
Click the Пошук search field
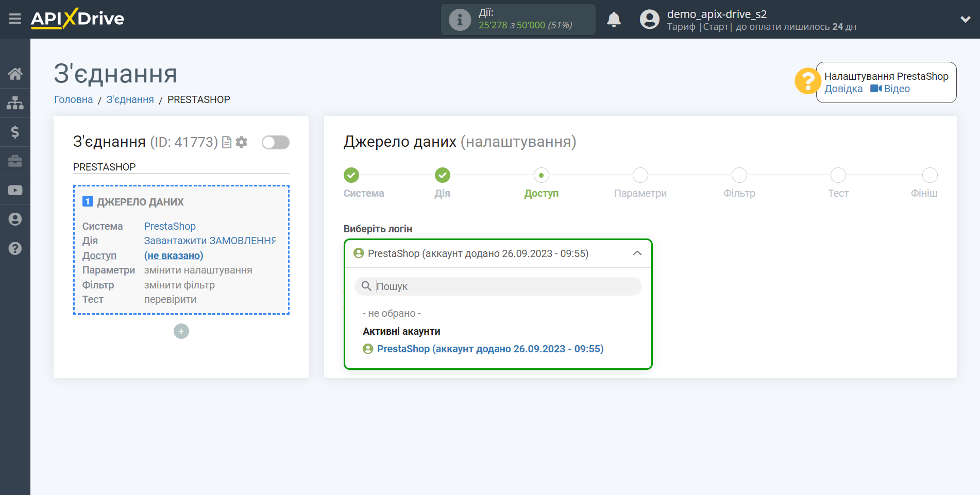click(498, 286)
